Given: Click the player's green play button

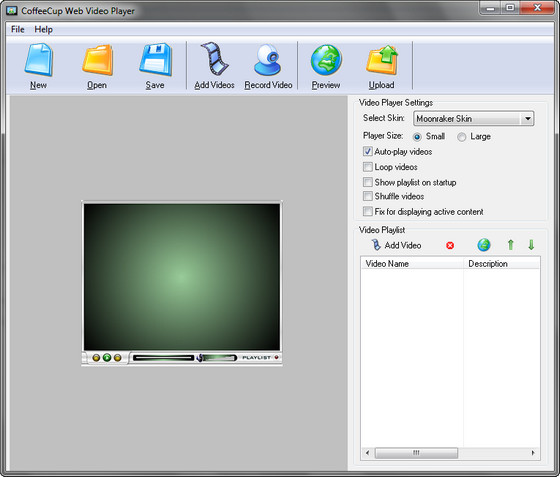Looking at the screenshot, I should click(x=107, y=357).
